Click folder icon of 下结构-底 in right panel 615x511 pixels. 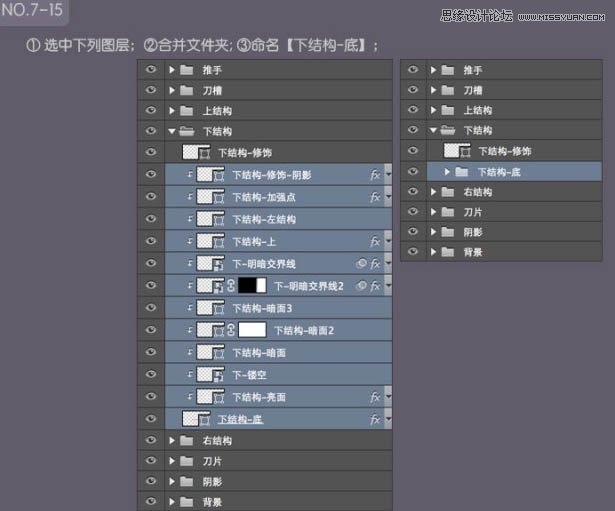point(462,172)
